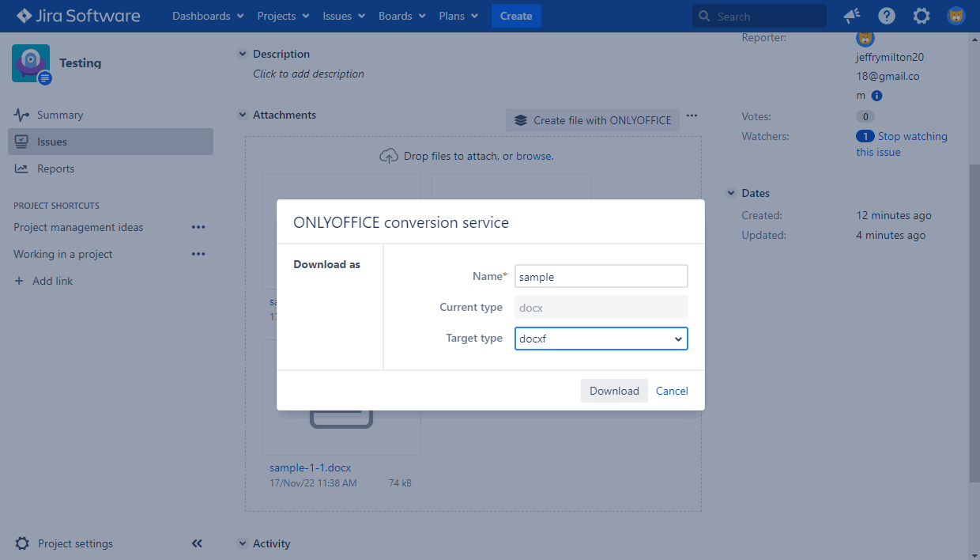Expand the Projects menu

pyautogui.click(x=284, y=16)
